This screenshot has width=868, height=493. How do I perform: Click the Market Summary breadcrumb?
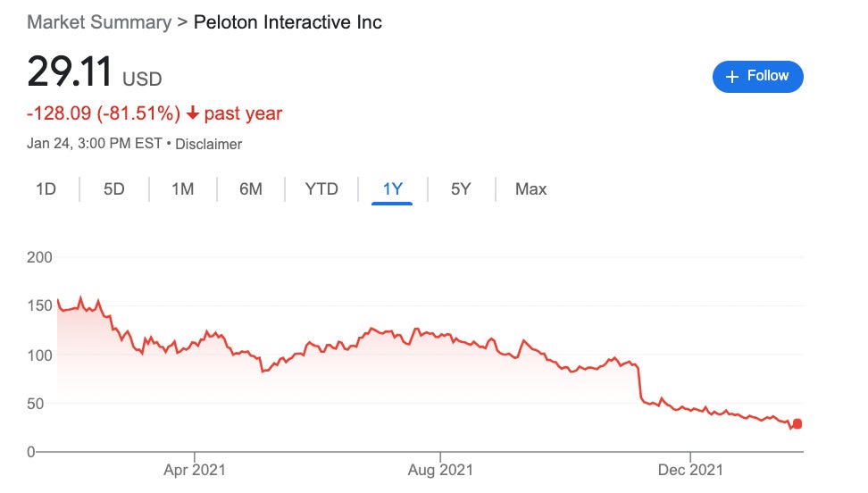click(98, 22)
